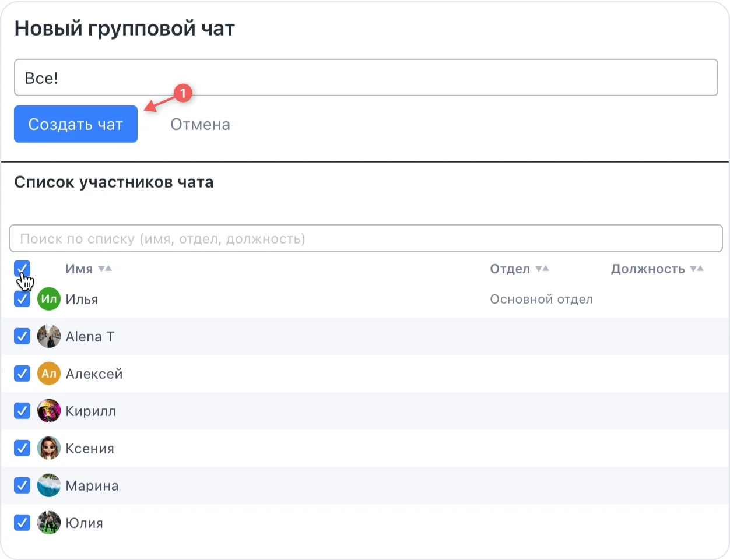Image resolution: width=730 pixels, height=560 pixels.
Task: Uncheck the select-all checkbox in the header
Action: click(22, 268)
